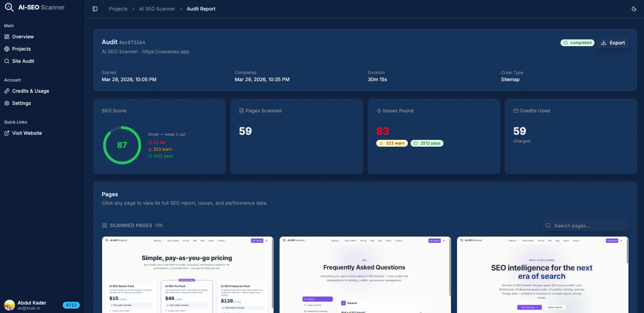
Task: Toggle the sidebar panel icon
Action: [95, 9]
